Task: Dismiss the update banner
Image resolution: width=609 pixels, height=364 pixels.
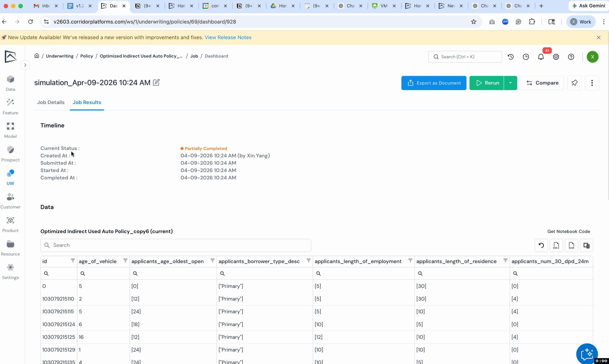Action: 599,38
